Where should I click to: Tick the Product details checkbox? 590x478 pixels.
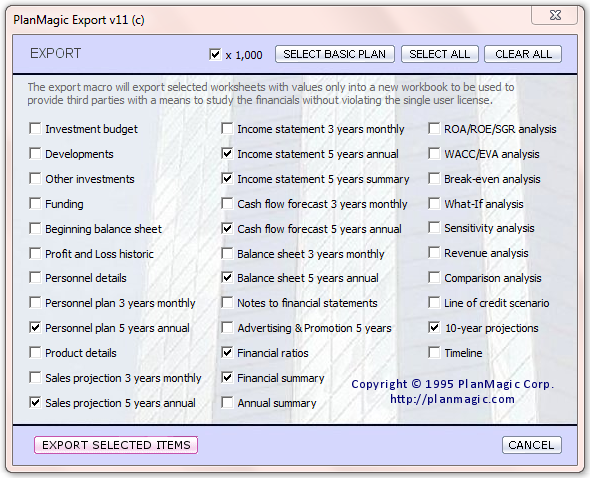[x=35, y=353]
